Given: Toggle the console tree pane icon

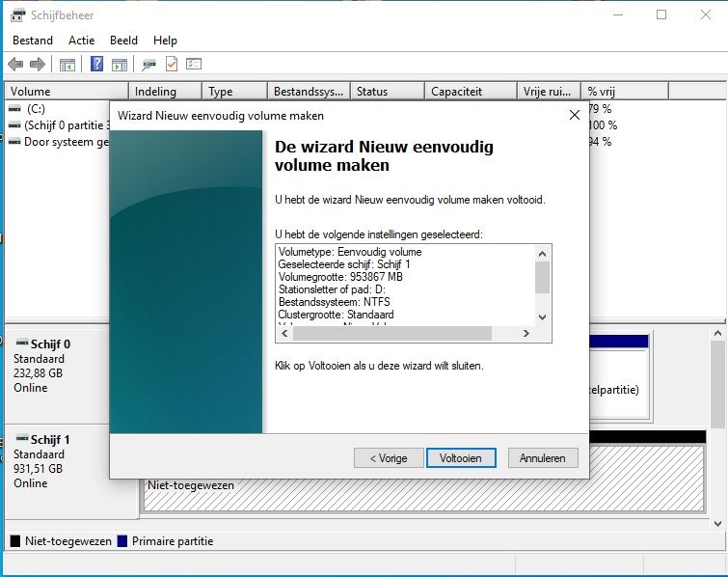Looking at the screenshot, I should coord(67,65).
